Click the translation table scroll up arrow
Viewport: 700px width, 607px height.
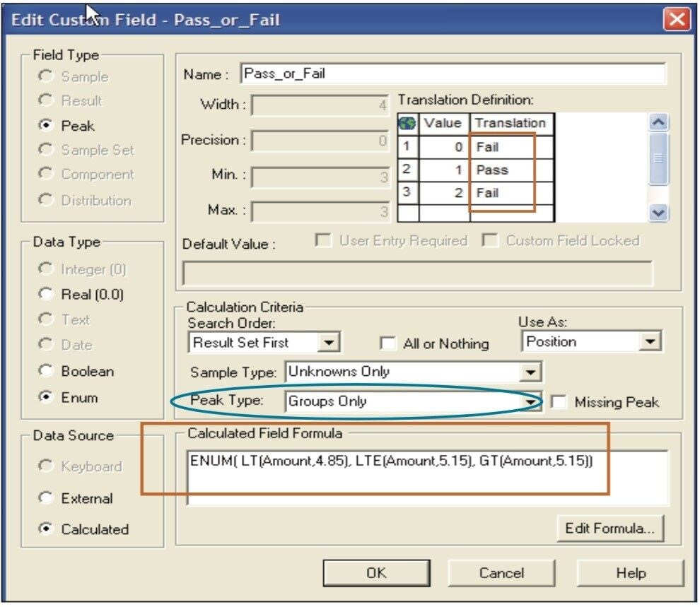point(658,122)
